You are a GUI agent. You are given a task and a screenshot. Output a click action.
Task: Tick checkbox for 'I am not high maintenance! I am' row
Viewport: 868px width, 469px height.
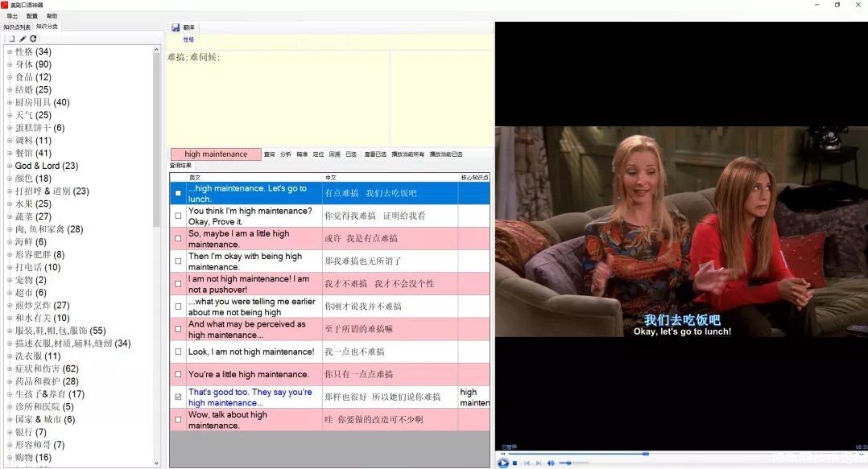pyautogui.click(x=178, y=284)
